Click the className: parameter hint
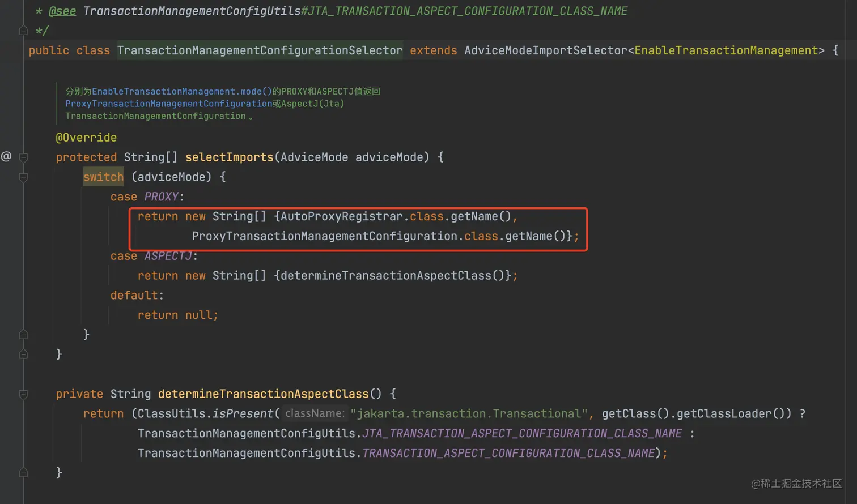Image resolution: width=857 pixels, height=504 pixels. tap(315, 413)
